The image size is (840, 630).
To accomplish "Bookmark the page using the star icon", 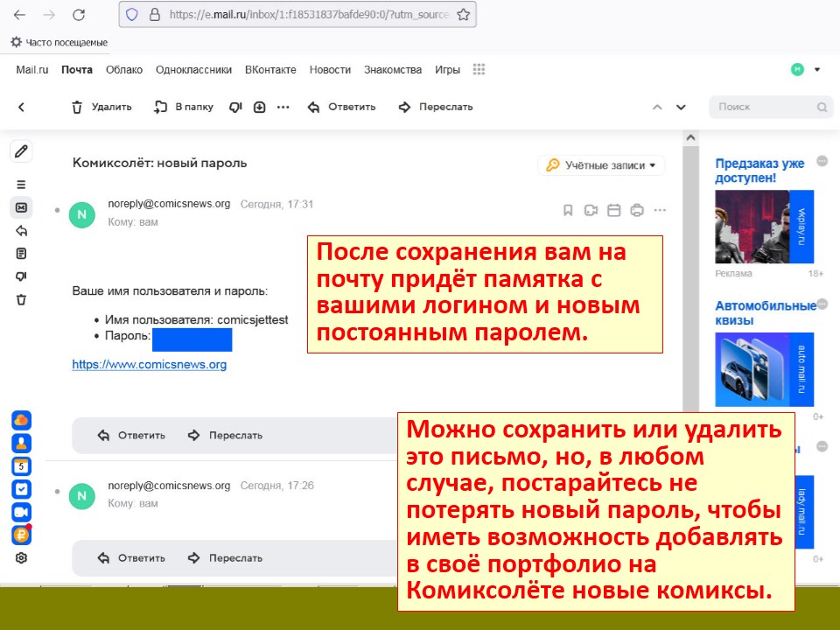I will point(464,15).
